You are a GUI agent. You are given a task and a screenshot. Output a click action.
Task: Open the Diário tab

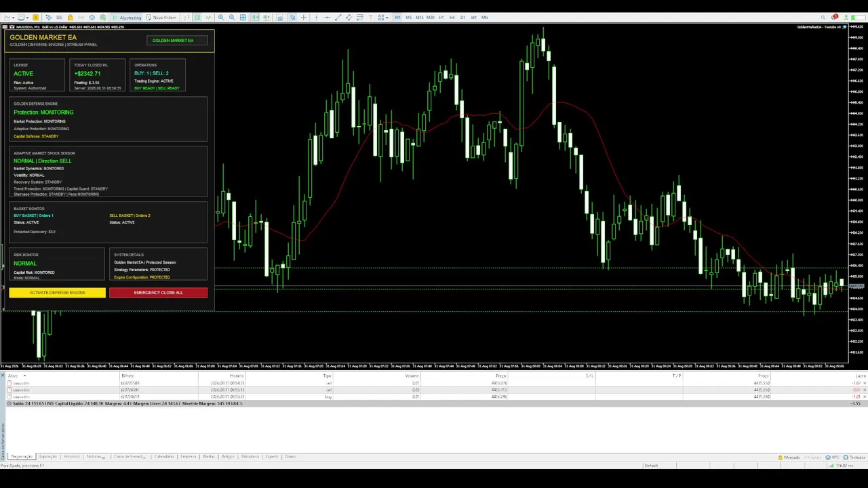[290, 457]
